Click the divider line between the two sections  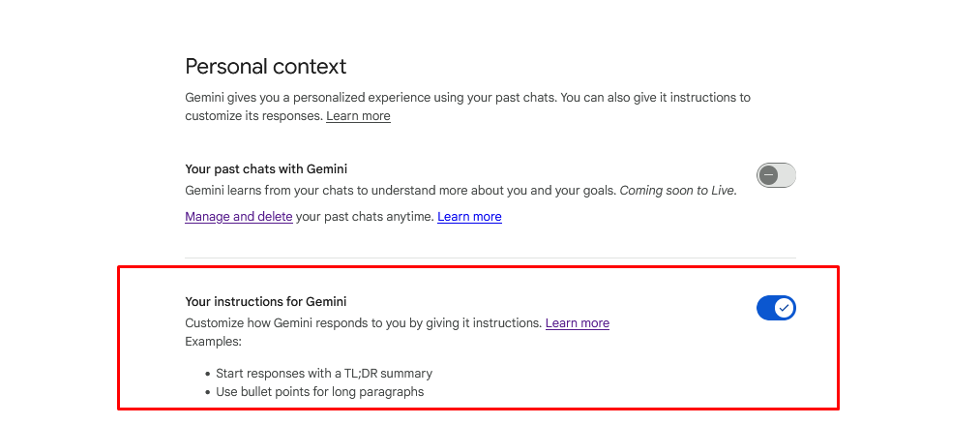coord(490,258)
